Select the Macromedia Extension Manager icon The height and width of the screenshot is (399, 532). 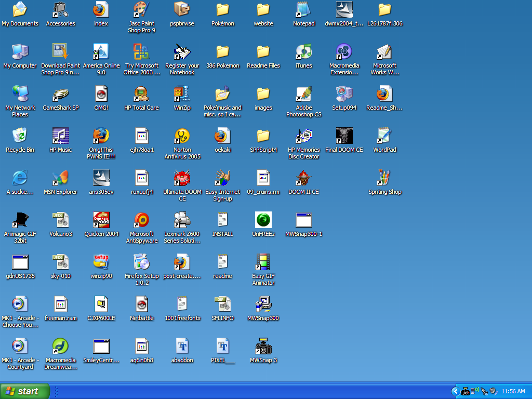click(x=344, y=51)
